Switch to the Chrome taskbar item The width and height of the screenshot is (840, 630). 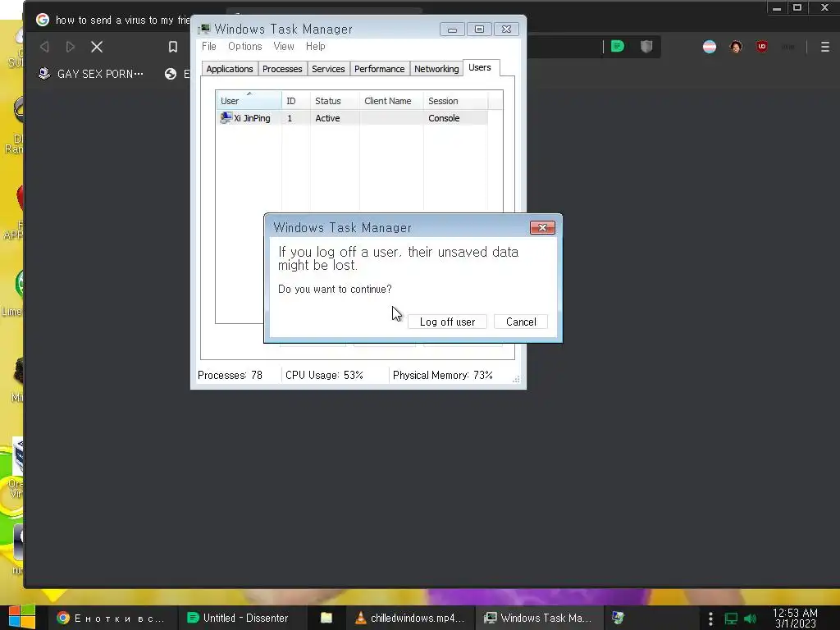click(112, 619)
